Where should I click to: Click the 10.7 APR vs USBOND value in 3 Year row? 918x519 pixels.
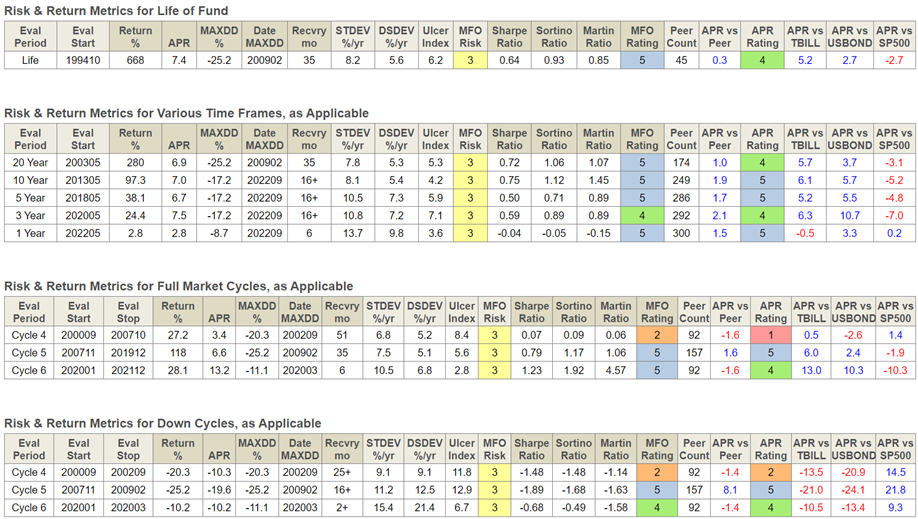(x=849, y=215)
